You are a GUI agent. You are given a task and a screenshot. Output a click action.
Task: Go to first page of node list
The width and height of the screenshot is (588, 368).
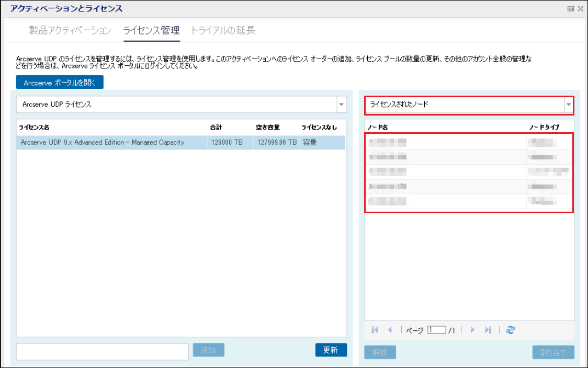pos(375,330)
